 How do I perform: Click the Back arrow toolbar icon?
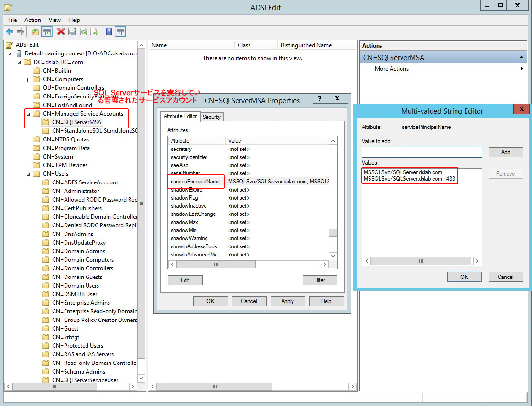pos(9,32)
